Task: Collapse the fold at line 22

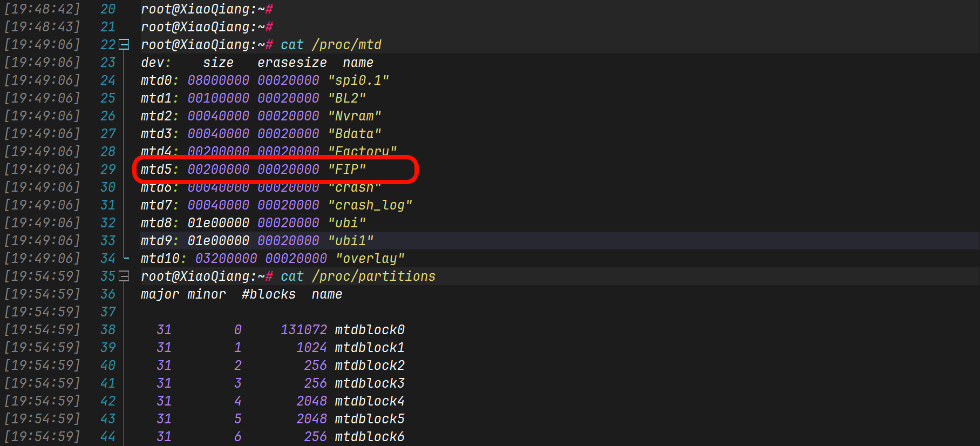Action: 124,45
